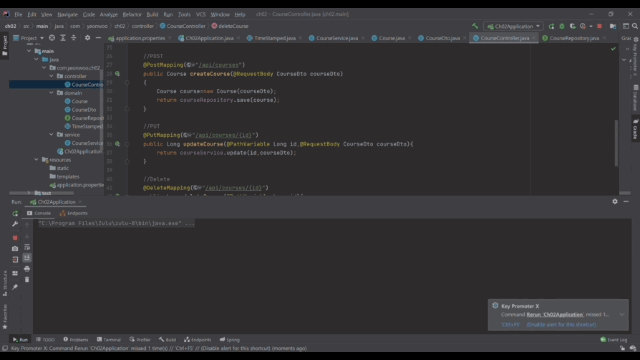Click the Profiler run icon in toolbar
The image size is (640, 360).
pyautogui.click(x=583, y=26)
